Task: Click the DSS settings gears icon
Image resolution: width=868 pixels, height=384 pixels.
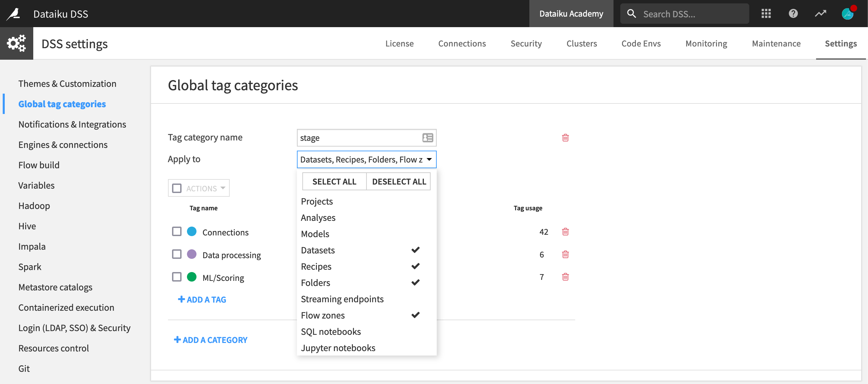Action: coord(16,43)
